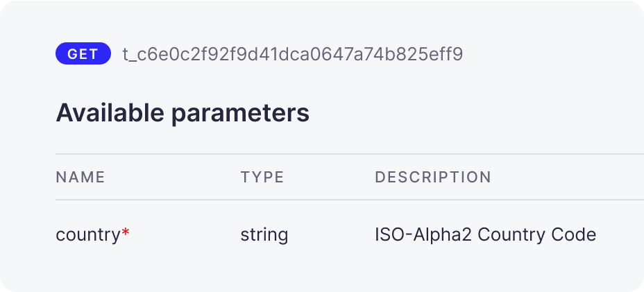The image size is (644, 292).
Task: Click the Available parameters heading
Action: point(183,113)
